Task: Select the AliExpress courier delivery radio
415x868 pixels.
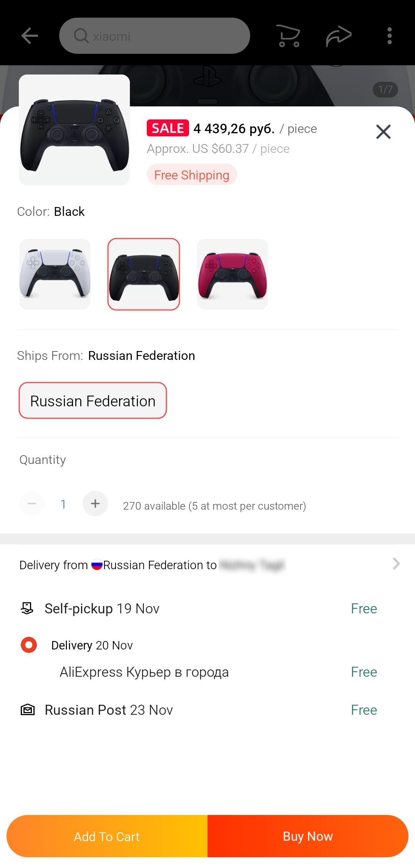Action: [x=29, y=645]
